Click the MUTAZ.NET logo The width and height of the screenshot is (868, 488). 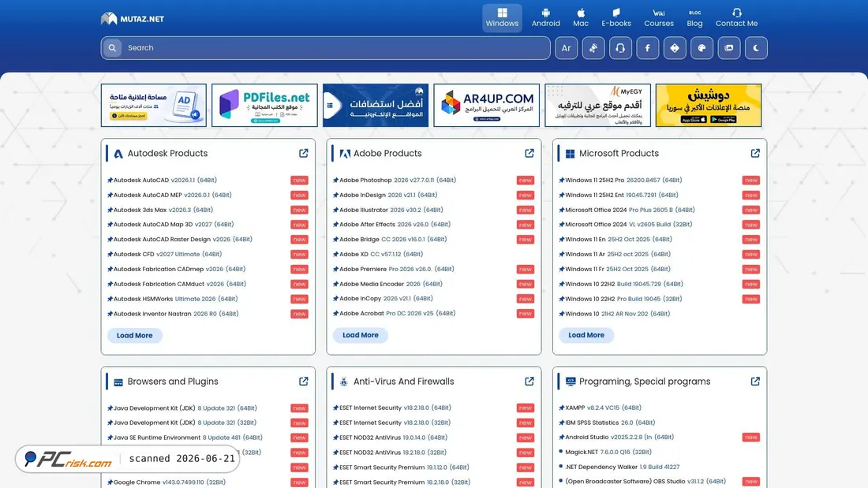click(x=133, y=19)
